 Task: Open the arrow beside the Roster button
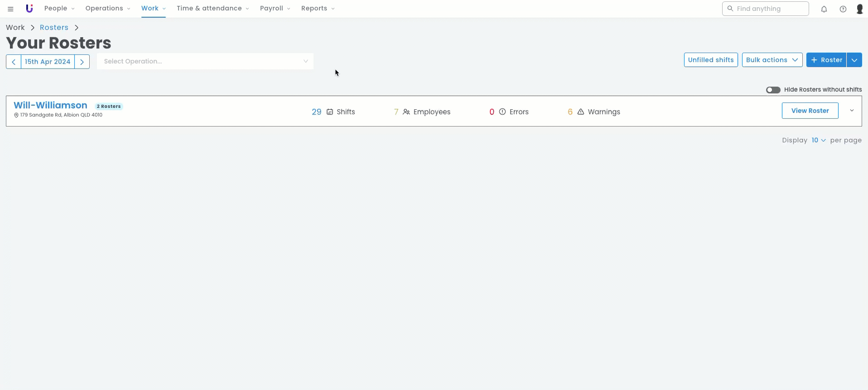coord(854,60)
